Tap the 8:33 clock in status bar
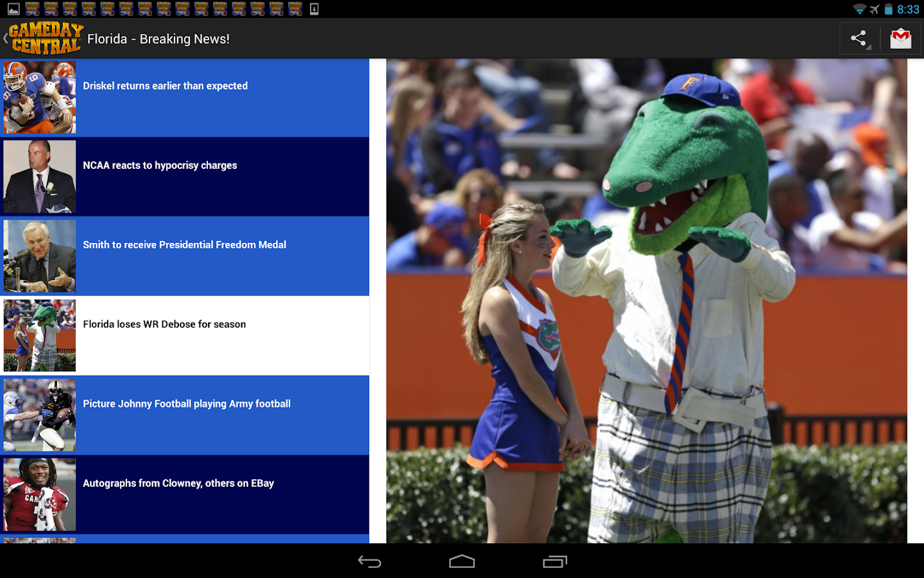This screenshot has height=578, width=924. click(x=908, y=9)
